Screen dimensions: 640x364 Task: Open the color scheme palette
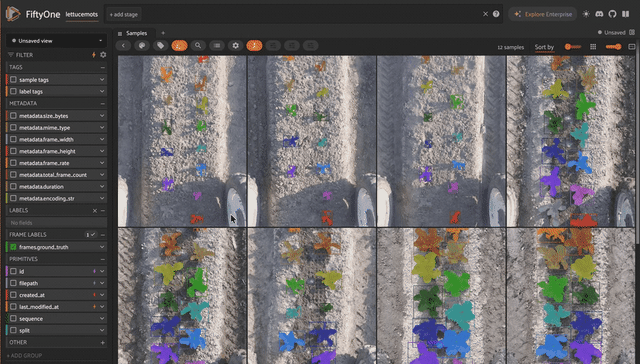(142, 46)
